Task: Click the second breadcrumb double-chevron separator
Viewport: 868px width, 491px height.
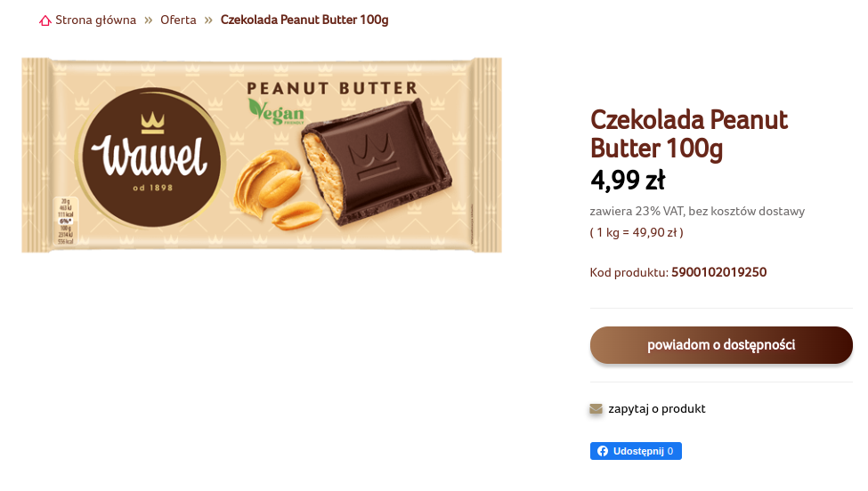Action: tap(208, 20)
